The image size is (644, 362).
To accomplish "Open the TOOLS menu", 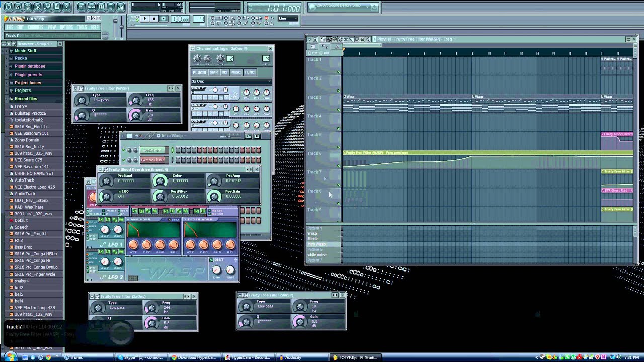I will [82, 27].
